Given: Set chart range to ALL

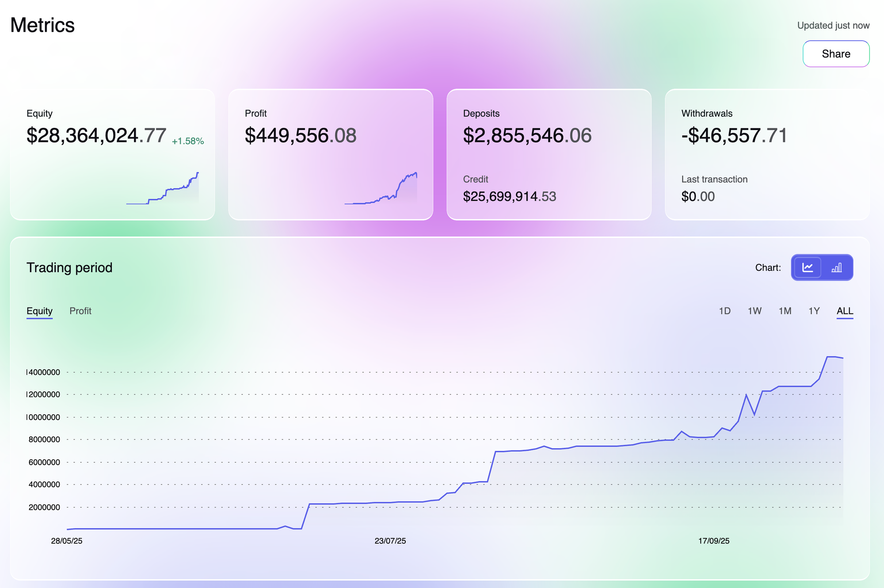Looking at the screenshot, I should click(x=845, y=311).
